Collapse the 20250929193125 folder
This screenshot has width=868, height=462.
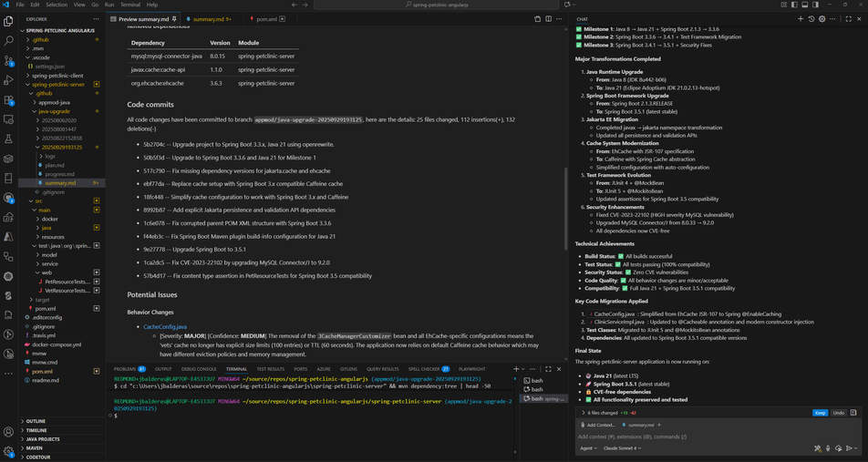click(61, 148)
